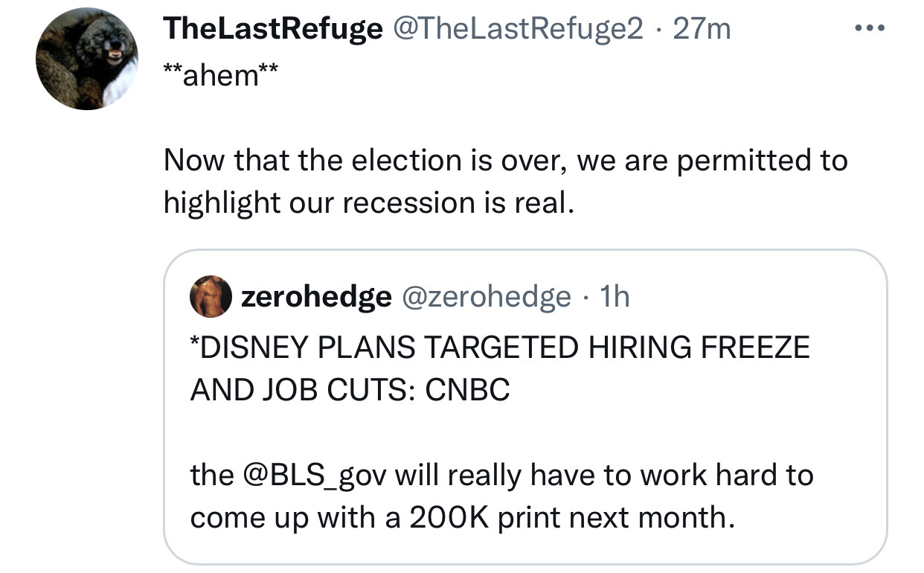Click the zerohedge profile avatar
Screen dimensions: 924x573
[211, 296]
